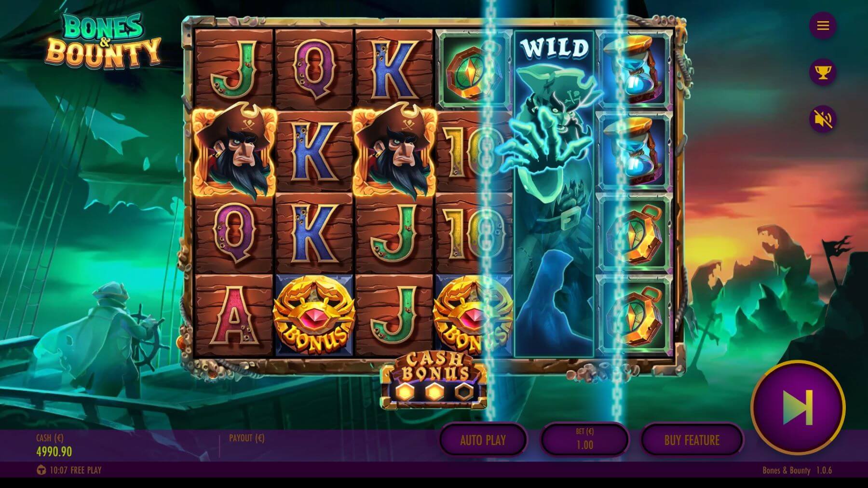Open the Bet amount selector

point(585,440)
